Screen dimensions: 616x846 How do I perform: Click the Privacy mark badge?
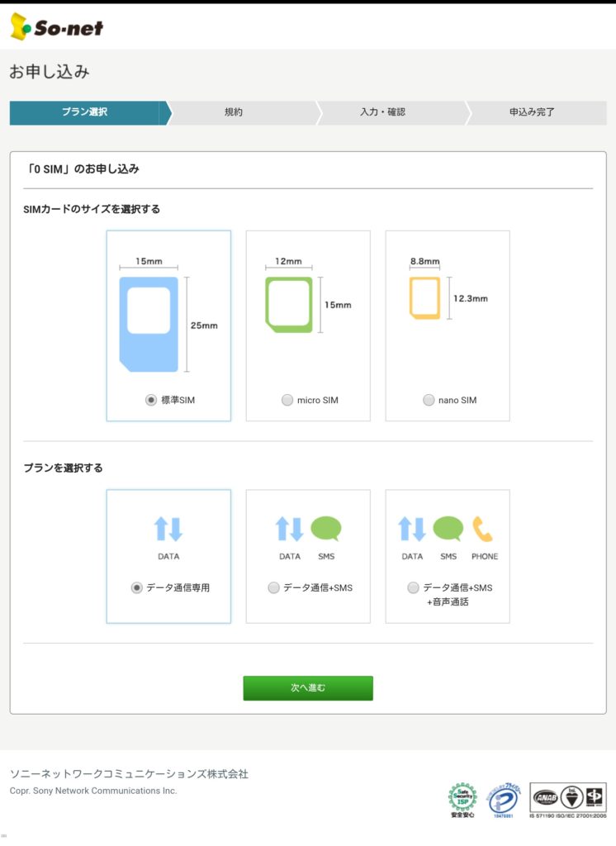click(503, 800)
